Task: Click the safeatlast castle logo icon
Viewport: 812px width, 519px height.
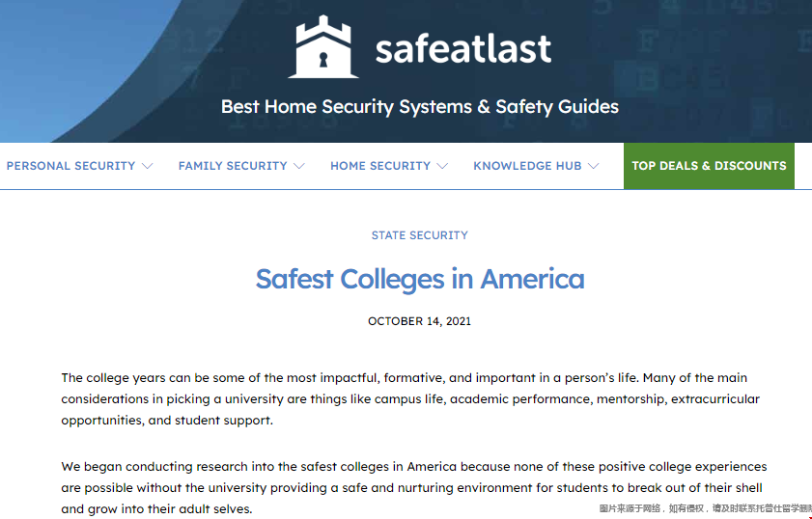Action: (x=323, y=46)
